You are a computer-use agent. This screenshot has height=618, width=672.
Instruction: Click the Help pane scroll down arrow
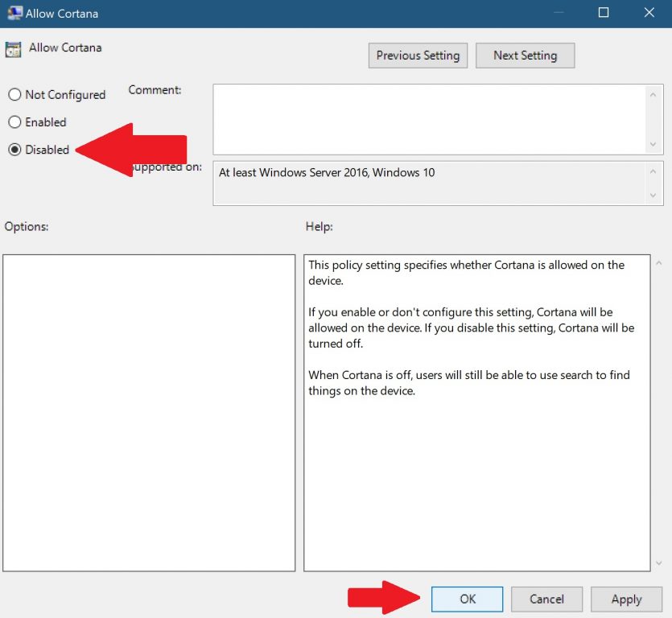pyautogui.click(x=658, y=563)
